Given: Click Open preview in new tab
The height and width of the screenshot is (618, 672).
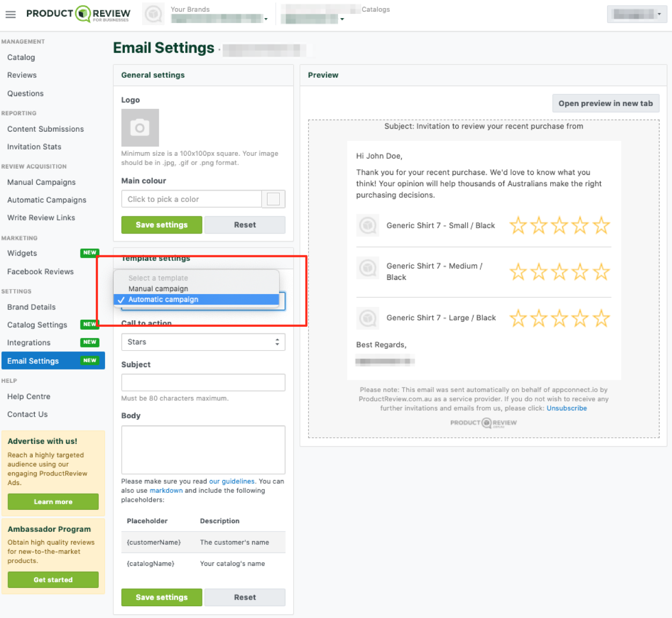Looking at the screenshot, I should [x=606, y=103].
